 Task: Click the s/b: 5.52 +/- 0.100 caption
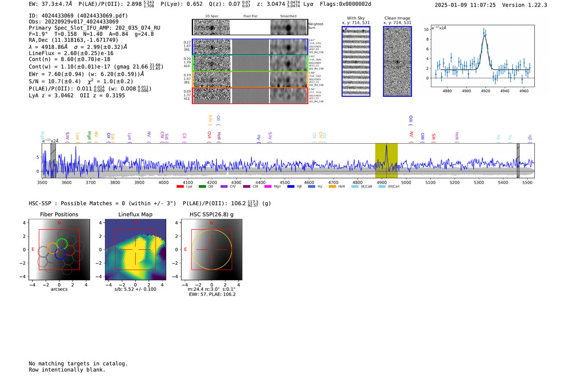(x=135, y=289)
